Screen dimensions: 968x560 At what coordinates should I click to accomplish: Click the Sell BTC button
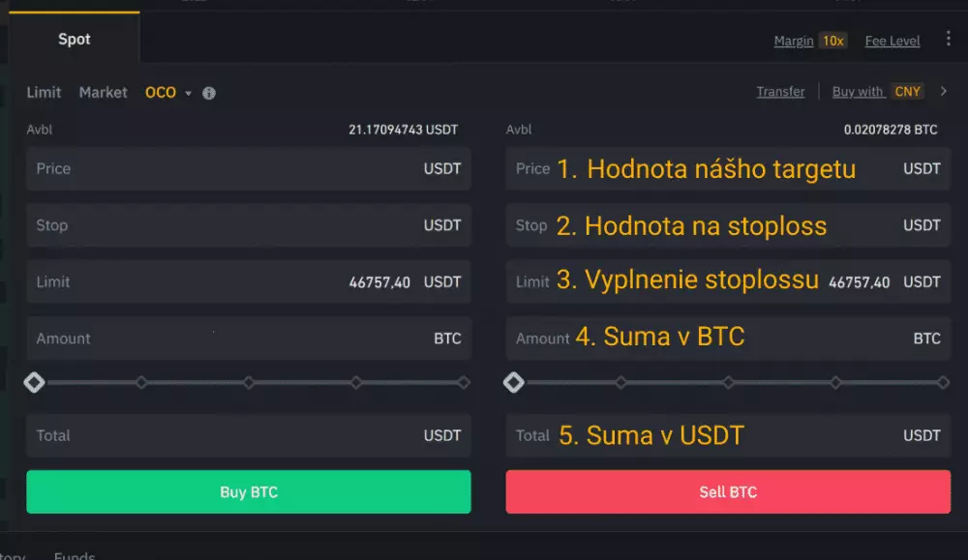click(x=727, y=491)
